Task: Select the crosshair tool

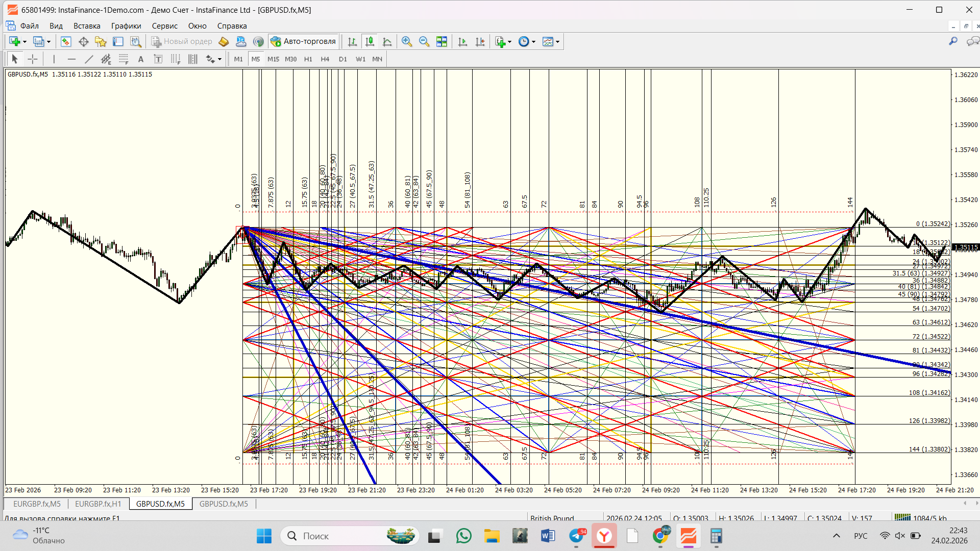Action: (x=33, y=59)
